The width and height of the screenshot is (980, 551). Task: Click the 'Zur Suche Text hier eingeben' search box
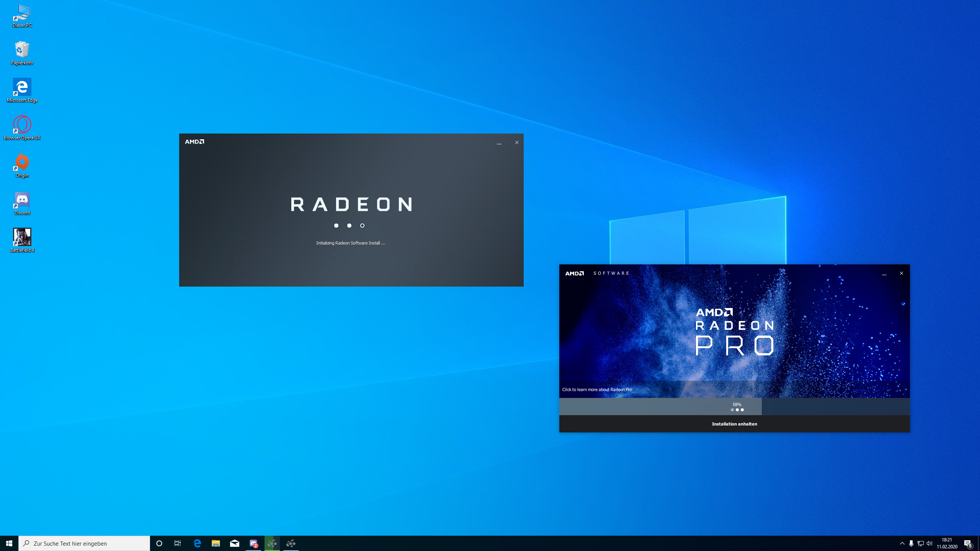[x=84, y=543]
